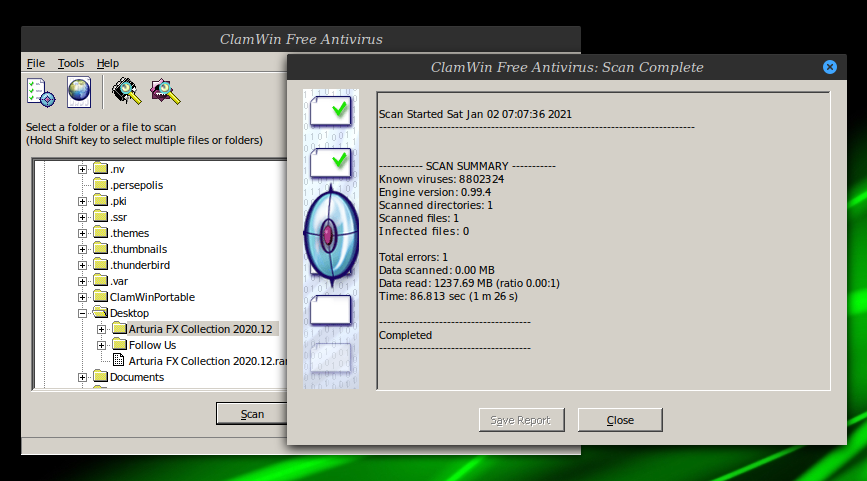This screenshot has width=867, height=481.
Task: Click the Scan Complete dialog title bar
Action: coord(567,67)
